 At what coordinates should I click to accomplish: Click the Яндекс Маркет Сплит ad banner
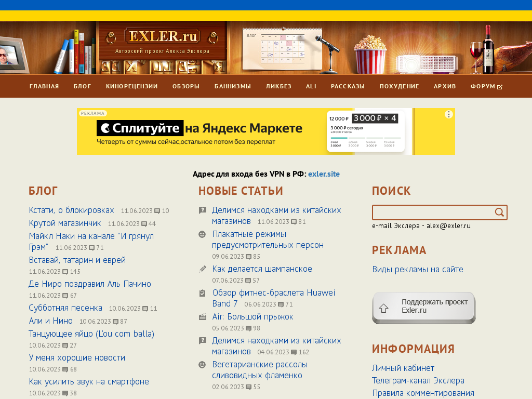coord(265,131)
